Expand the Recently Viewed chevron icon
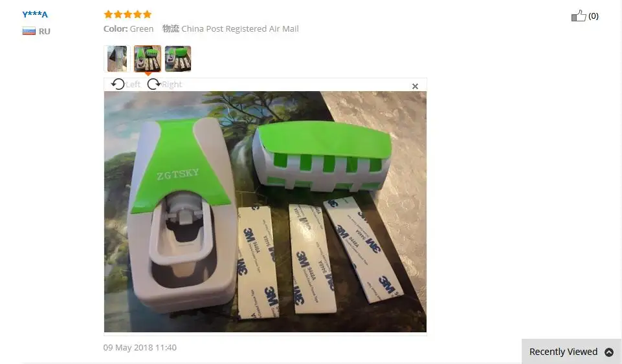Viewport: 622px width, 364px height. [609, 352]
